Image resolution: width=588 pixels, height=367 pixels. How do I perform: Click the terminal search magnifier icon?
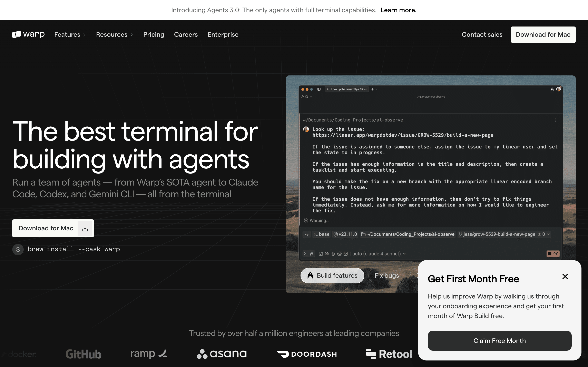307,97
